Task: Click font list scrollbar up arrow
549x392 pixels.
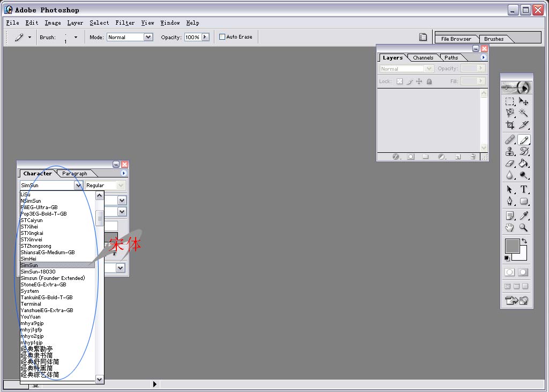Action: pos(99,196)
